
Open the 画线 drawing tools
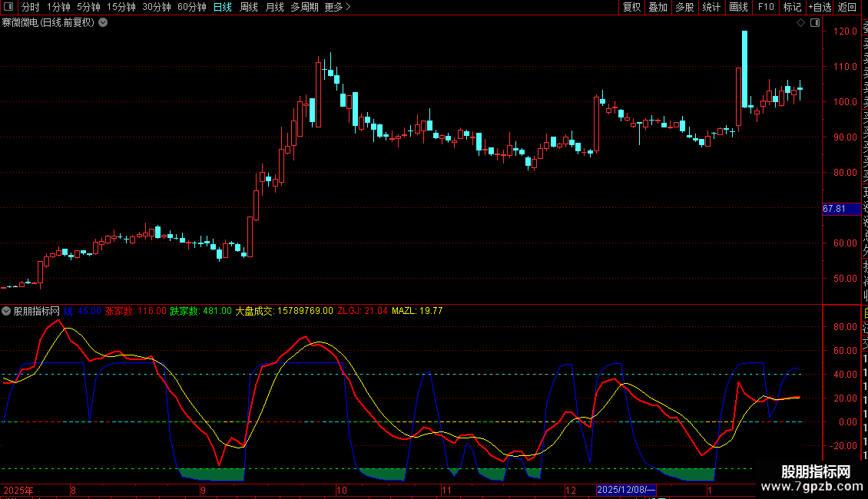[738, 8]
